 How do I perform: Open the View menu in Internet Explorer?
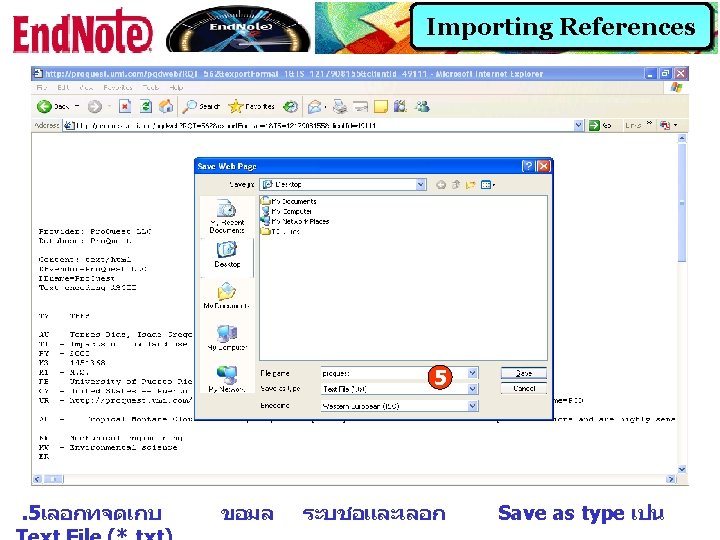click(86, 87)
